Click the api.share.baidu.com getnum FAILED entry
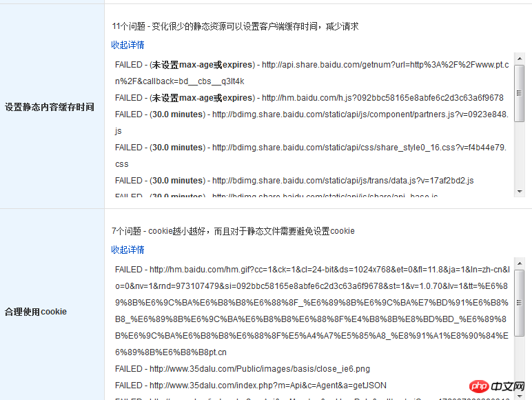532x400 pixels. pyautogui.click(x=311, y=73)
